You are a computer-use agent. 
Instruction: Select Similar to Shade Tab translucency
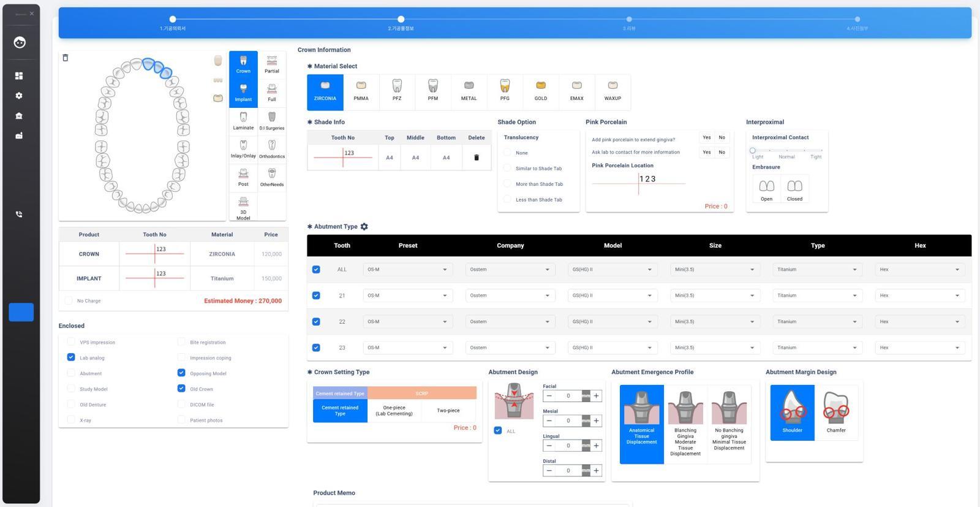(507, 168)
